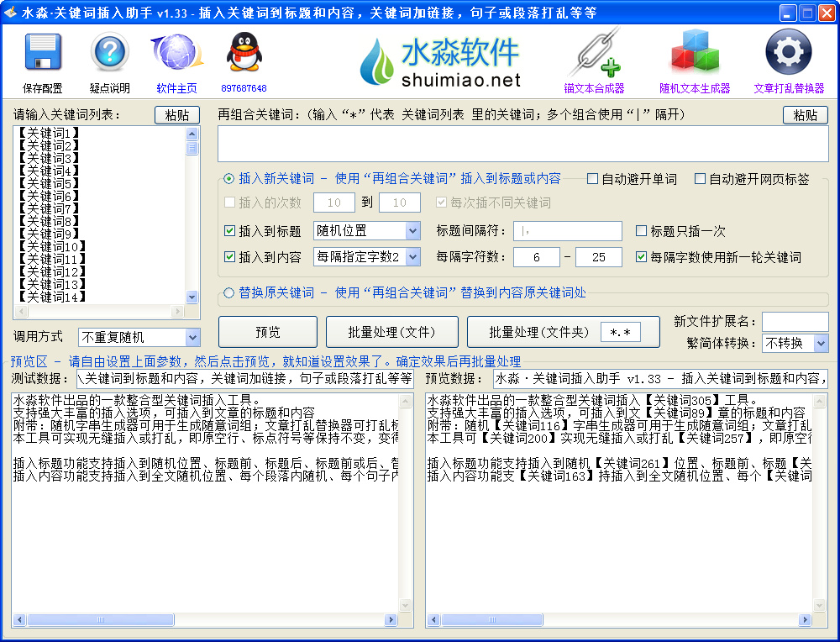This screenshot has height=642, width=840.
Task: Click the 预览 button
Action: click(268, 332)
